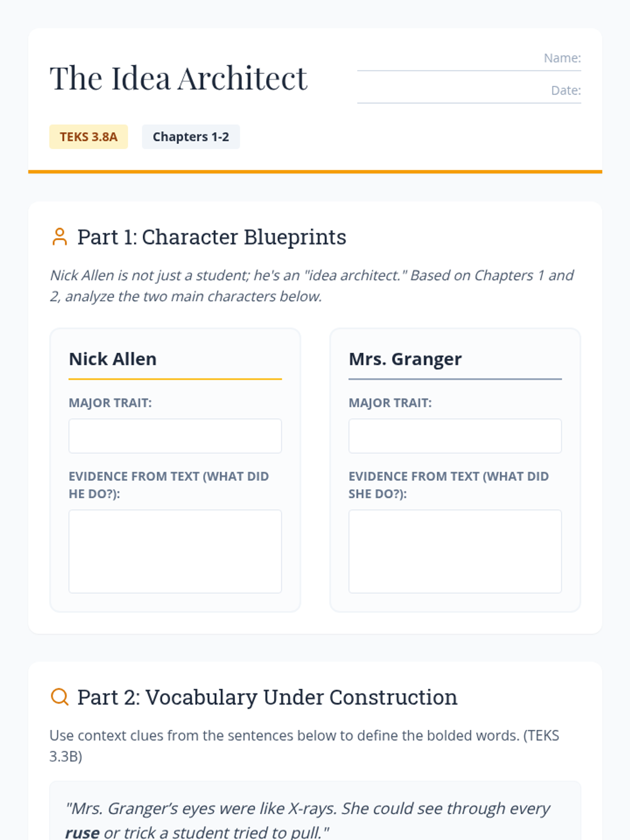630x840 pixels.
Task: Click the Evidence From Text label under Mrs. Granger
Action: 448,485
